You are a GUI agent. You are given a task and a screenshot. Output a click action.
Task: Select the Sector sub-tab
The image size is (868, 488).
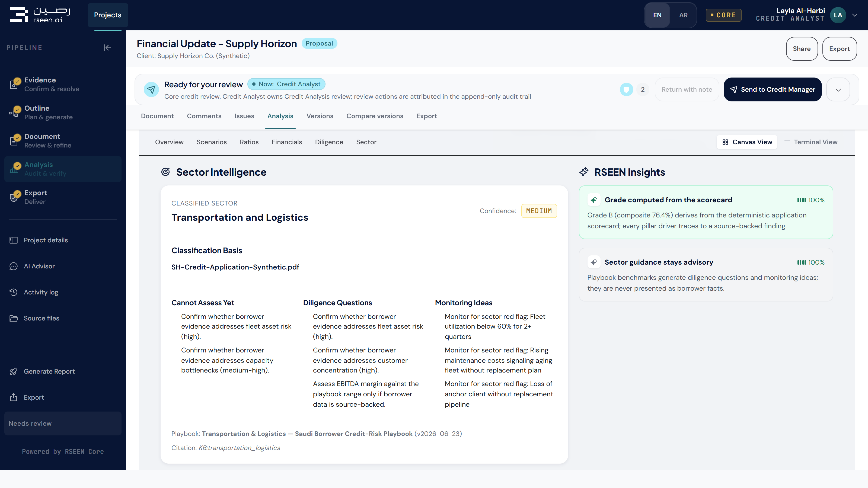click(366, 142)
